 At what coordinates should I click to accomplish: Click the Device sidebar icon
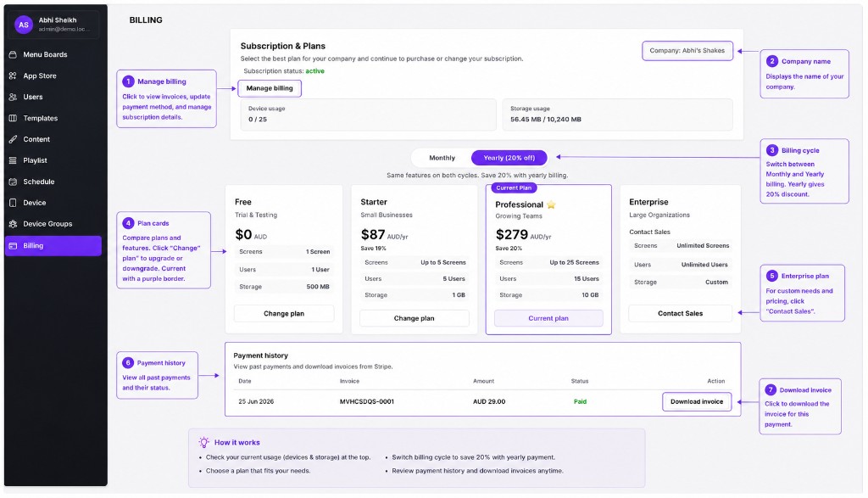pyautogui.click(x=13, y=203)
